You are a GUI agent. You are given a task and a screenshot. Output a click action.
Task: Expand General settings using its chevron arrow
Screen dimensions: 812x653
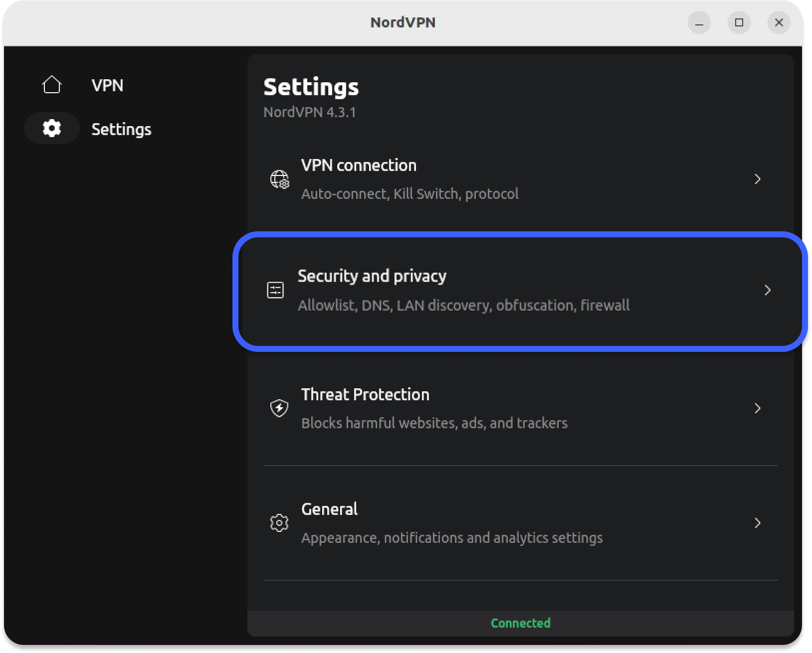click(x=757, y=523)
